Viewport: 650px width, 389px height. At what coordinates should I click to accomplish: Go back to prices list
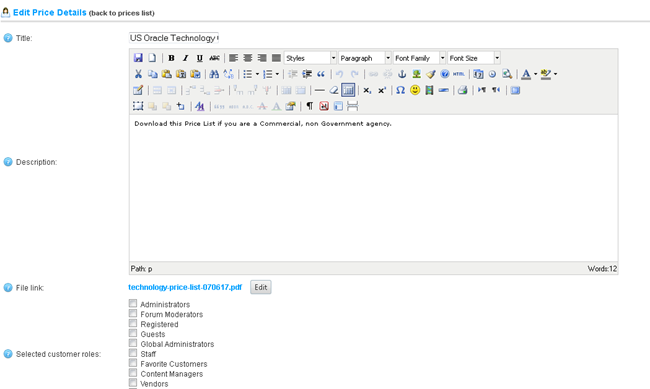point(121,13)
